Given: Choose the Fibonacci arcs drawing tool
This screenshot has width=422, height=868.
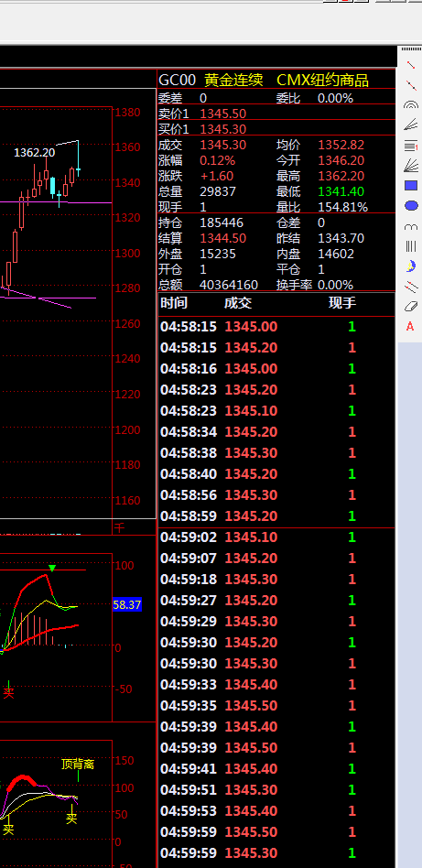Looking at the screenshot, I should [x=410, y=104].
